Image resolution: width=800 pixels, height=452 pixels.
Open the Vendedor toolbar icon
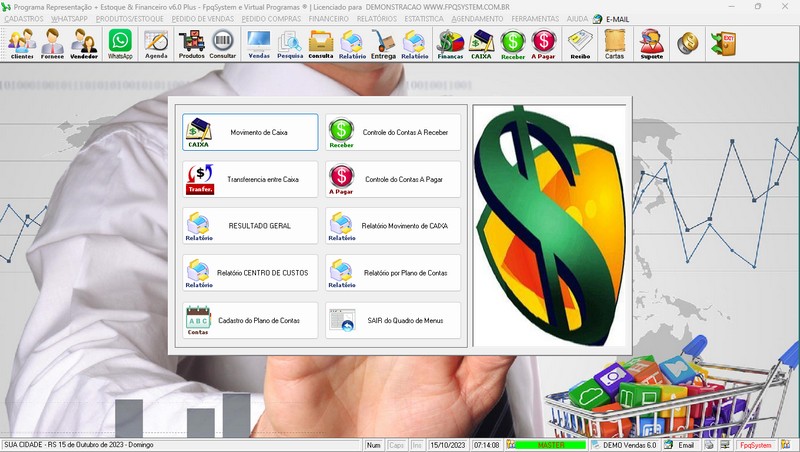tap(84, 44)
